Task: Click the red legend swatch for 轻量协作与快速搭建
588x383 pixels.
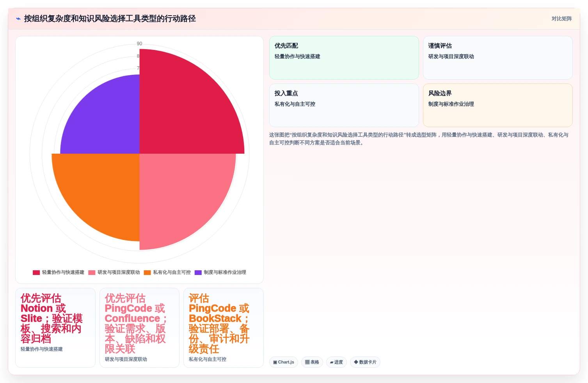Action: 36,273
